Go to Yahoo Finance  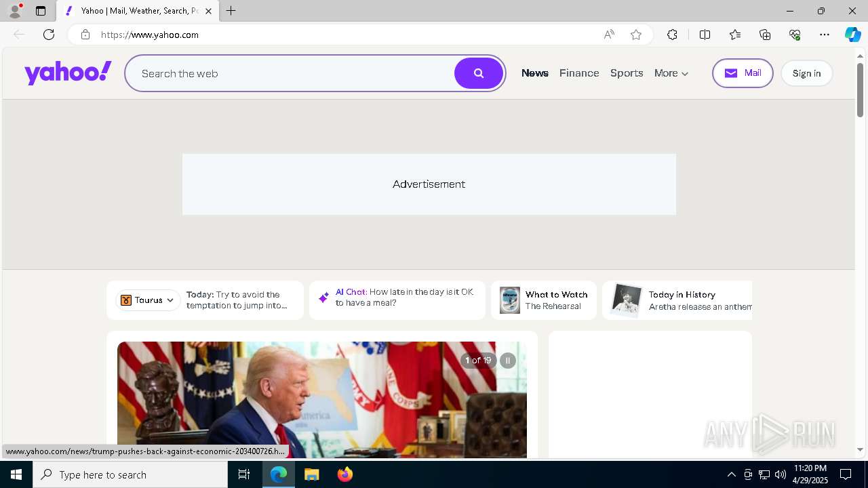pyautogui.click(x=579, y=73)
